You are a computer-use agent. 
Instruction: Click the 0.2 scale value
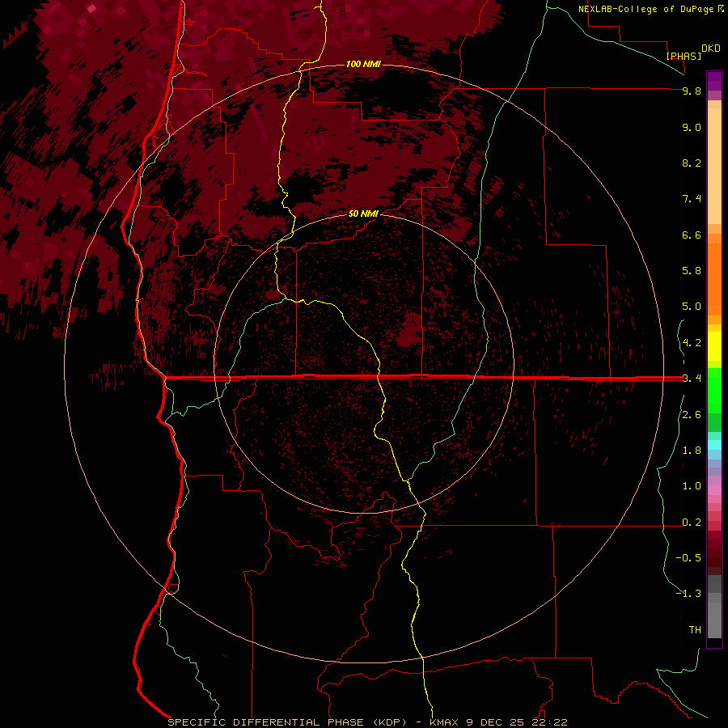pyautogui.click(x=692, y=523)
